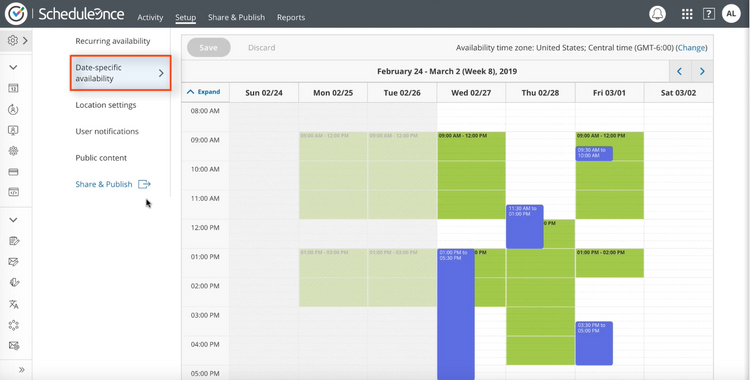750x380 pixels.
Task: Collapse the first sidebar section chevron
Action: coord(13,67)
